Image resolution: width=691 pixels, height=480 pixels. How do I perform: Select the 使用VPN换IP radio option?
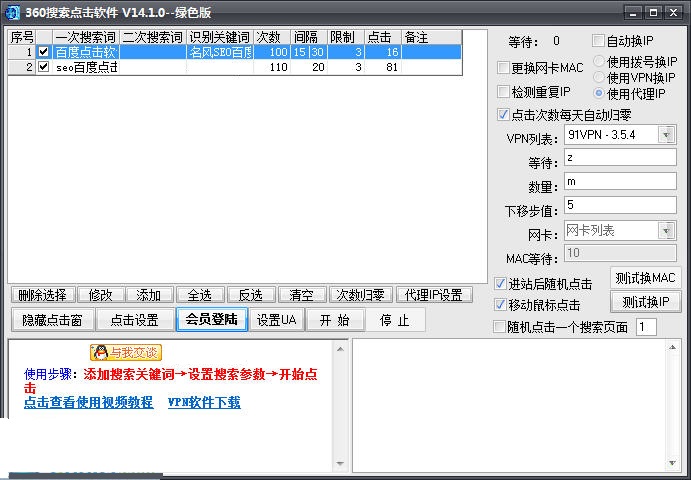[x=599, y=78]
